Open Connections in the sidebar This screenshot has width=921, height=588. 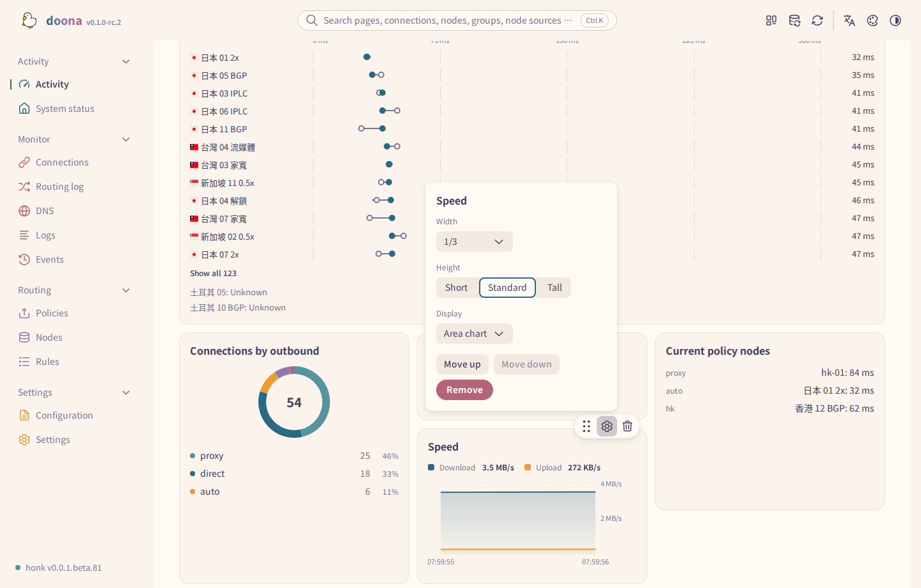(62, 162)
